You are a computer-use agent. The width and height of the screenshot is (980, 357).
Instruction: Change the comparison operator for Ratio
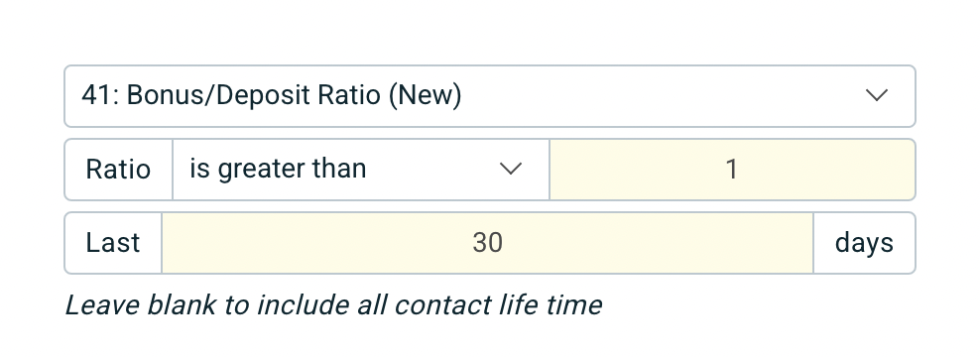click(361, 170)
